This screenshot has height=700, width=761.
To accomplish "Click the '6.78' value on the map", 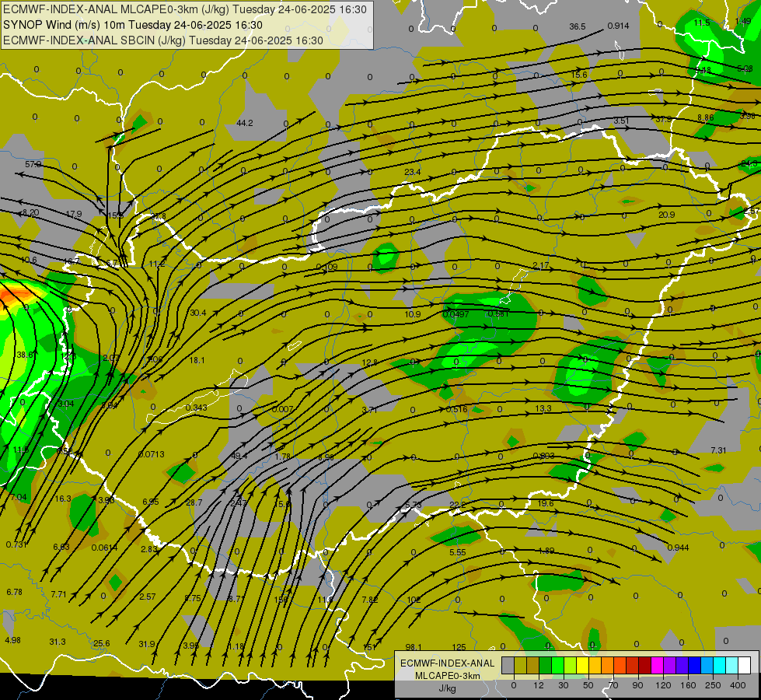I will [14, 592].
